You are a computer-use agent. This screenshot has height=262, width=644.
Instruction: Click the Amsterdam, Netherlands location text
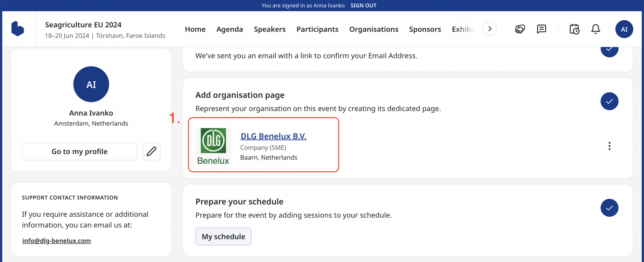(91, 123)
